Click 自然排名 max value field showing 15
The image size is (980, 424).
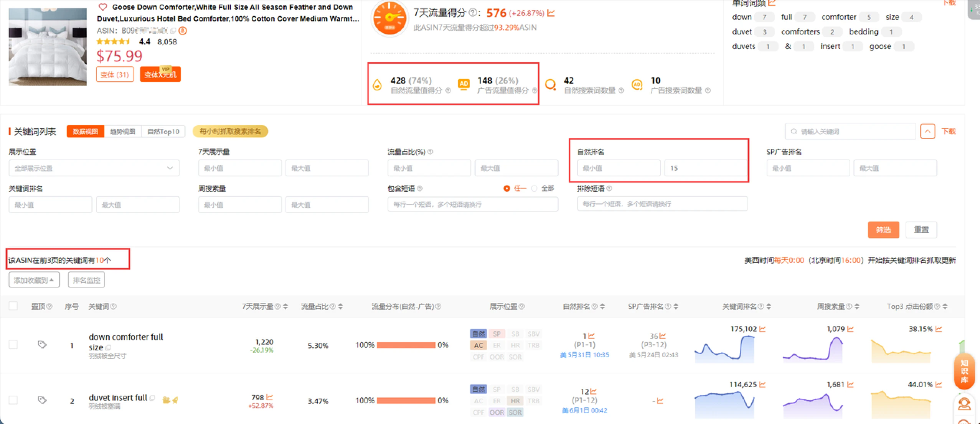tap(705, 168)
